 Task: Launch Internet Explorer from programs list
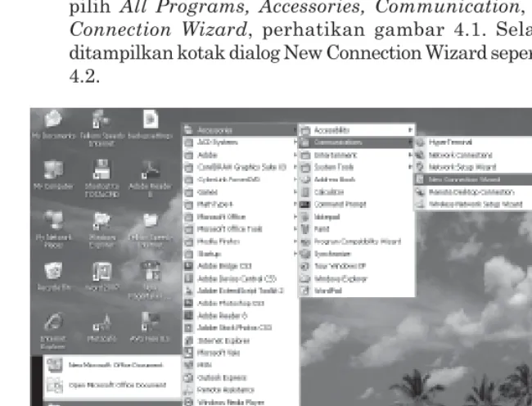[241, 341]
